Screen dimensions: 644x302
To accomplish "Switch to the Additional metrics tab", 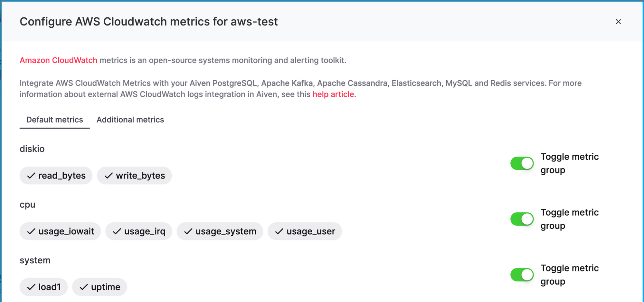I will pos(130,120).
